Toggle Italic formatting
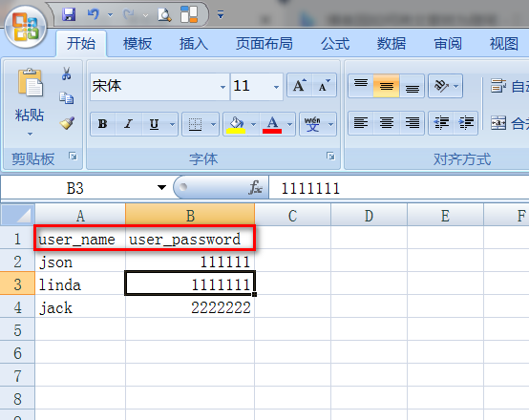Screen dimensions: 529x420 [x=128, y=124]
